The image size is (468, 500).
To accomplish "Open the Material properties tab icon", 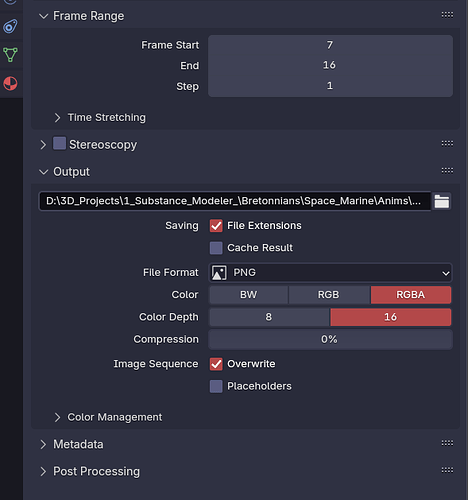I will tap(10, 83).
